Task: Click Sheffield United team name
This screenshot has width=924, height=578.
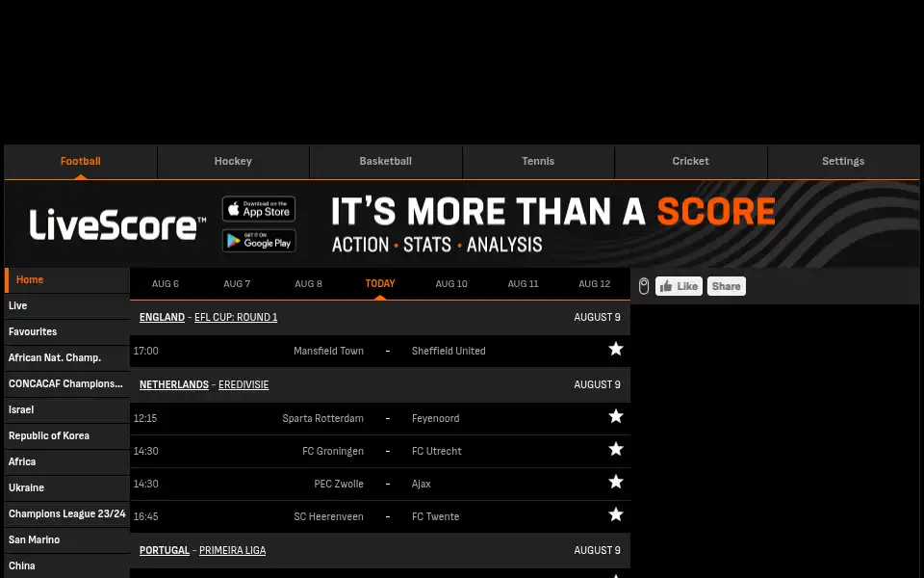Action: (449, 351)
